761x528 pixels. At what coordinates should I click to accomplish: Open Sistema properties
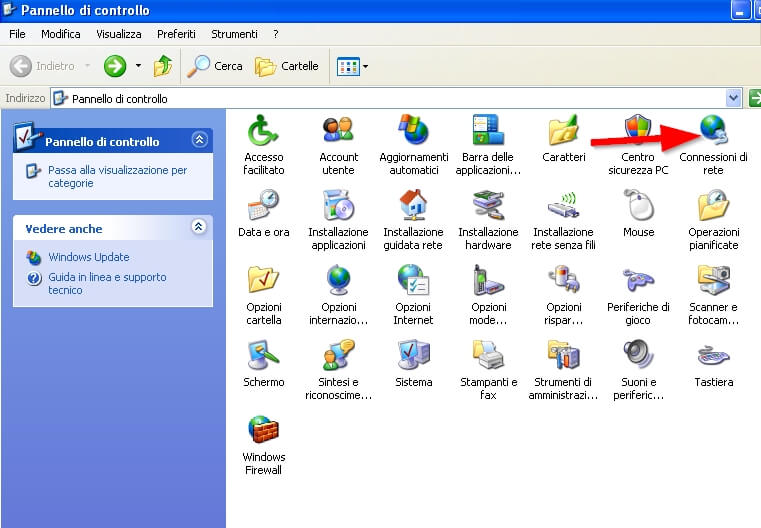tap(414, 363)
